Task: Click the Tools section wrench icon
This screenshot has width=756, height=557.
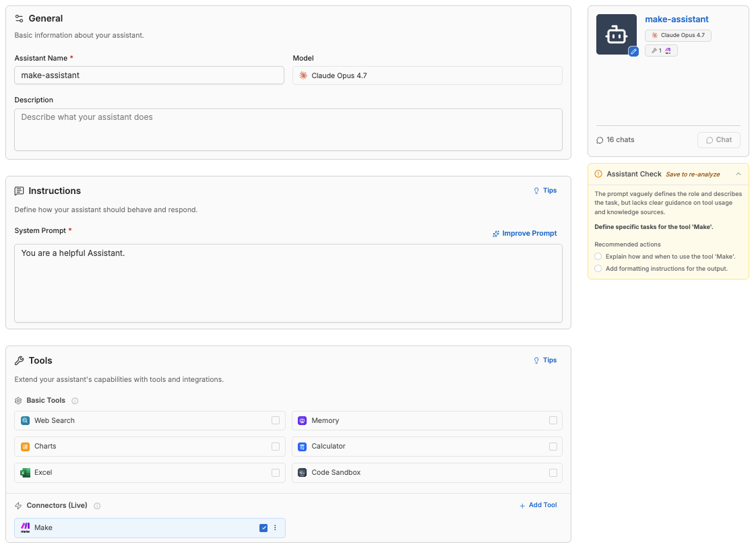Action: click(19, 360)
